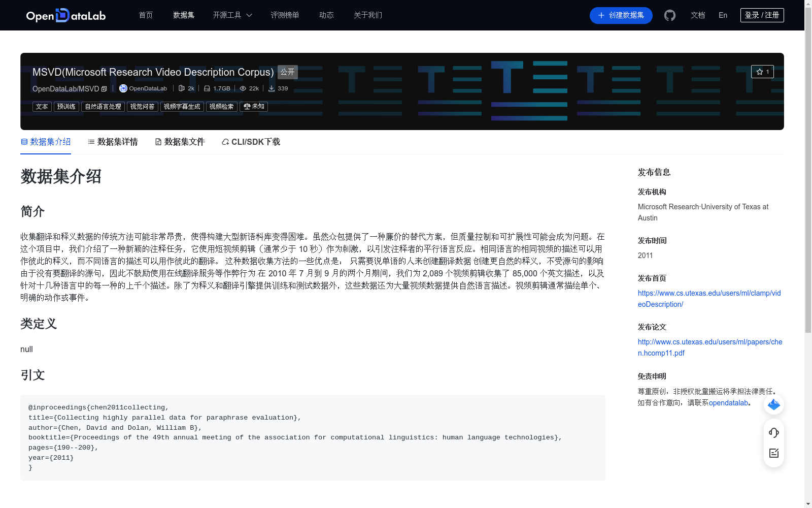The width and height of the screenshot is (812, 508).
Task: Click the 类定义 heading
Action: pyautogui.click(x=39, y=324)
